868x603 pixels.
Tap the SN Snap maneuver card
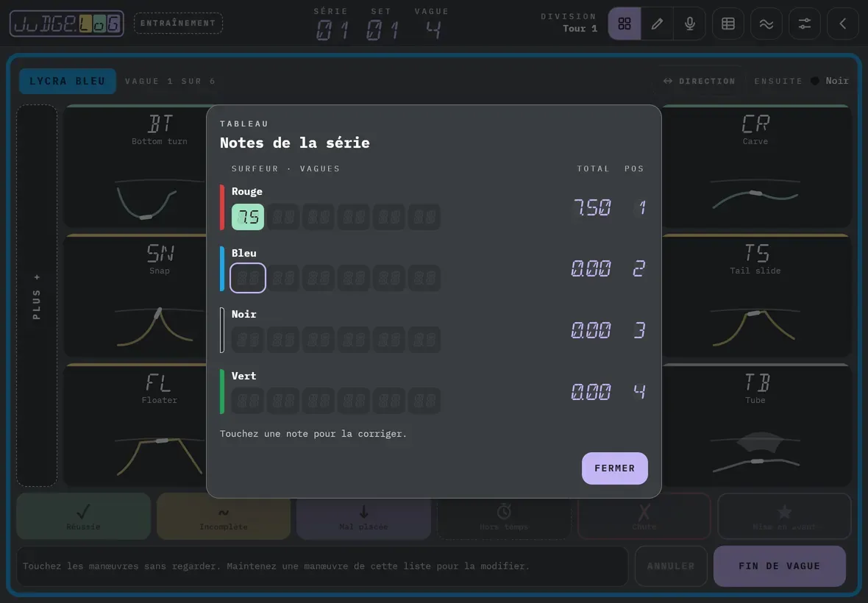click(x=135, y=296)
